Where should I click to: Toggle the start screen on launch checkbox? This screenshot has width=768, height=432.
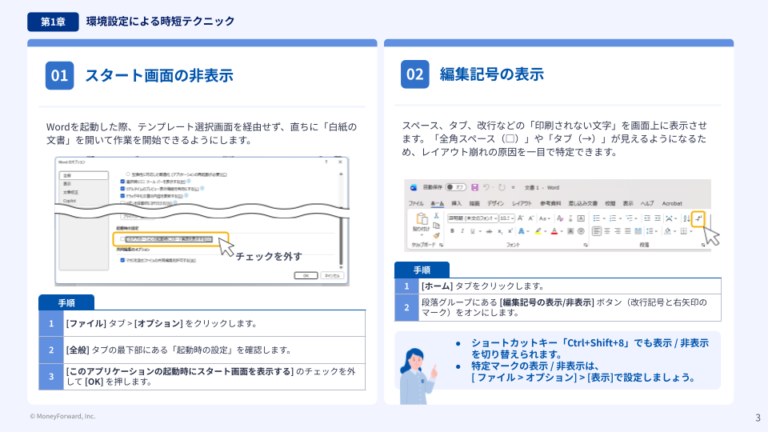tap(122, 239)
